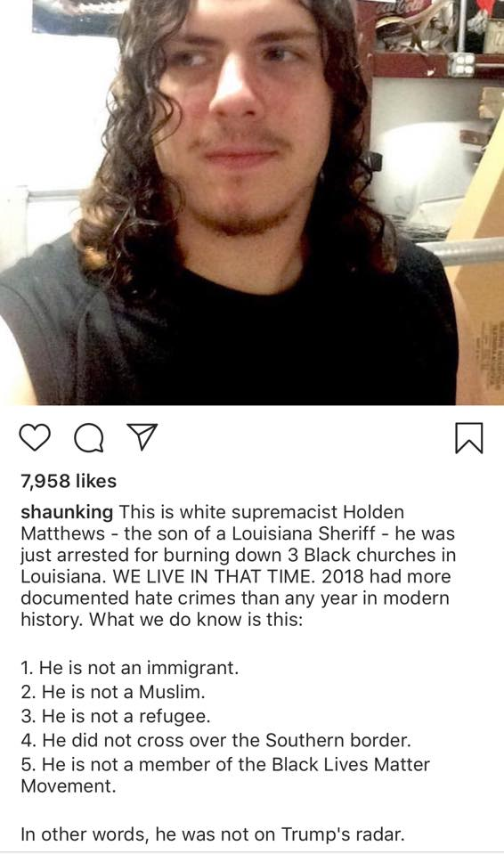Save the post with the bookmark icon
The height and width of the screenshot is (854, 504).
click(x=468, y=438)
